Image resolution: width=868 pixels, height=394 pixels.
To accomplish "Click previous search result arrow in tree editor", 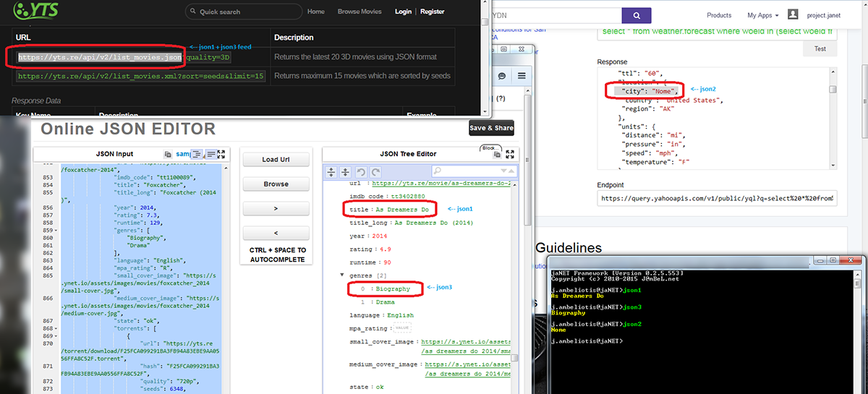I will pos(511,171).
